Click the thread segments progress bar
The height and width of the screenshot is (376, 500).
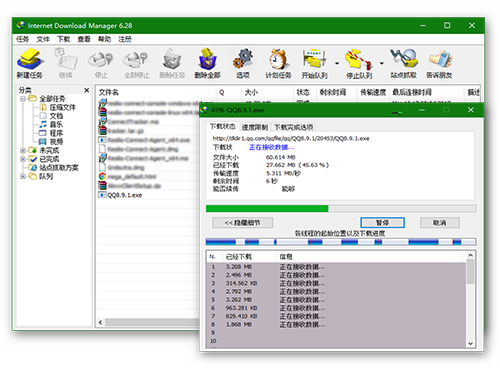[x=341, y=242]
